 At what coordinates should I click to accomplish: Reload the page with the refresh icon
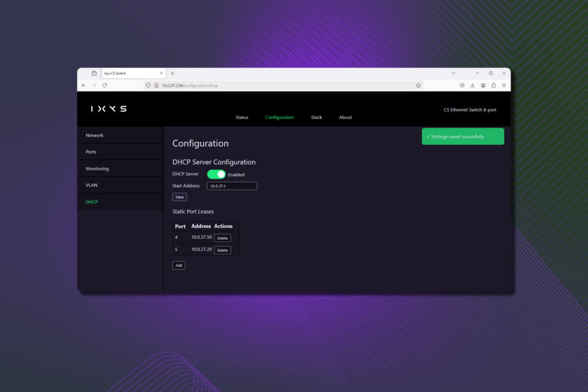105,86
